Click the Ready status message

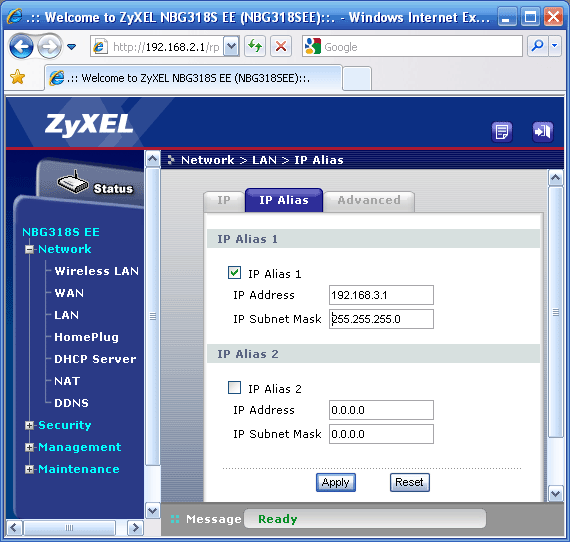click(278, 519)
